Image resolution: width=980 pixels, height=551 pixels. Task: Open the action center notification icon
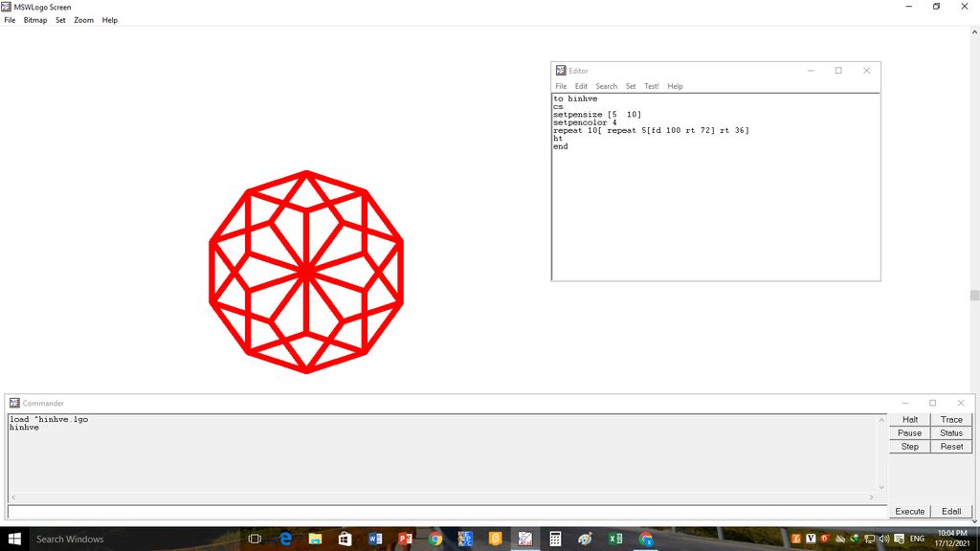pos(899,539)
